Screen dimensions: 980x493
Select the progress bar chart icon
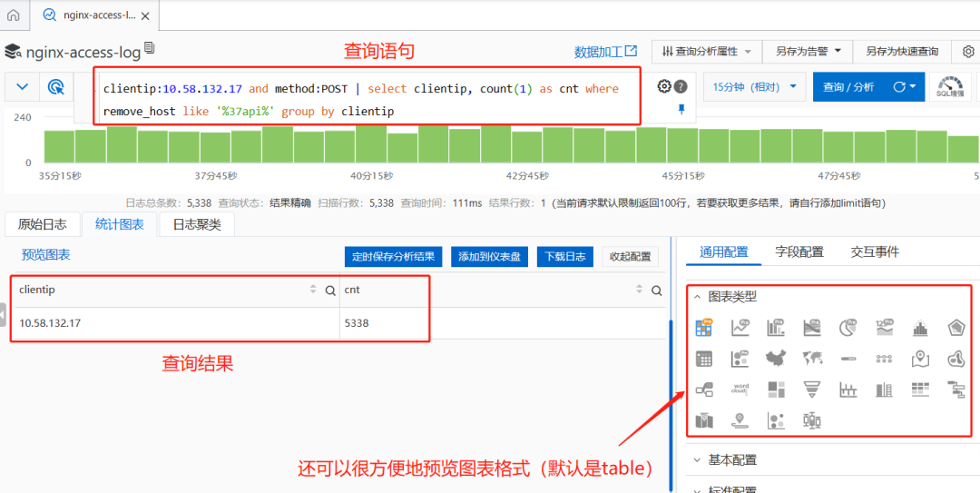pos(848,358)
